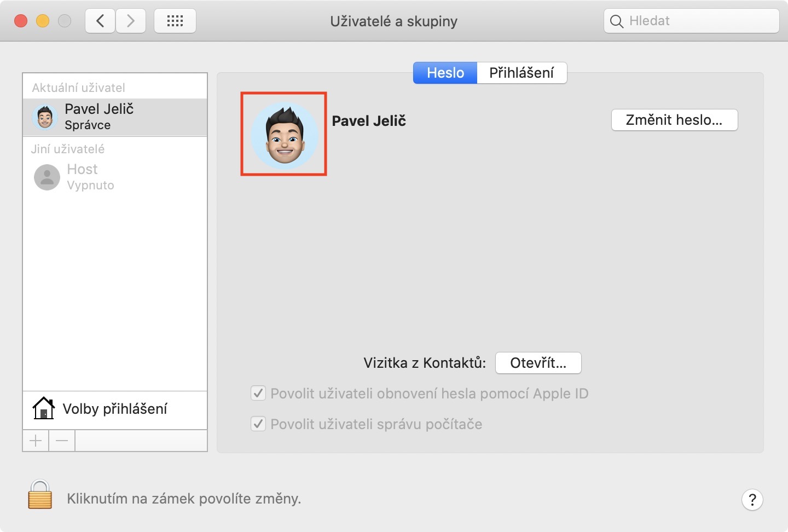The image size is (788, 532).
Task: Select Pavel Jelič in the user list
Action: 115,117
